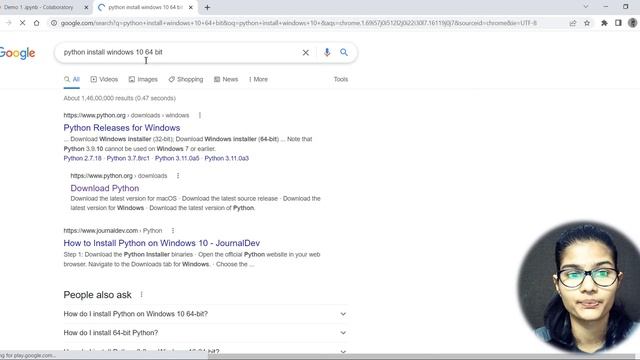Viewport: 640px width, 360px height.
Task: Click inside the Google search text field
Action: [180, 52]
